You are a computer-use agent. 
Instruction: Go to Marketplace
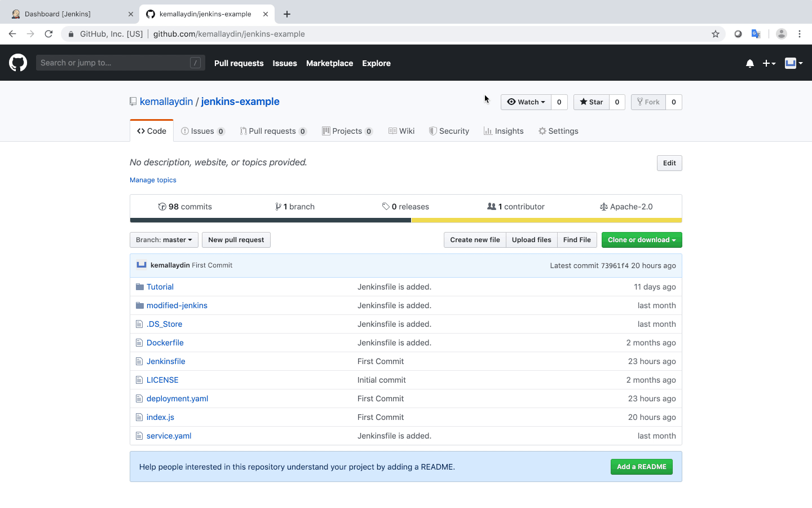coord(330,63)
